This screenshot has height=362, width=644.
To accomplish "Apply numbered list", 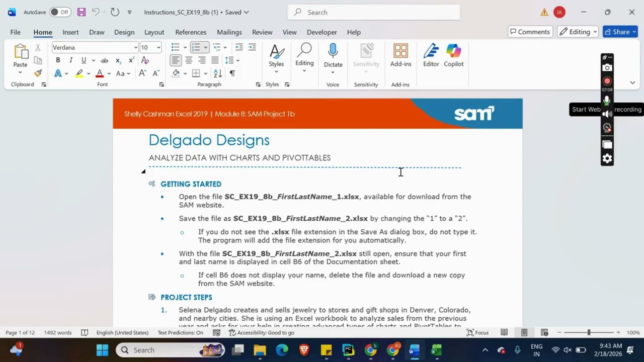I will 196,47.
